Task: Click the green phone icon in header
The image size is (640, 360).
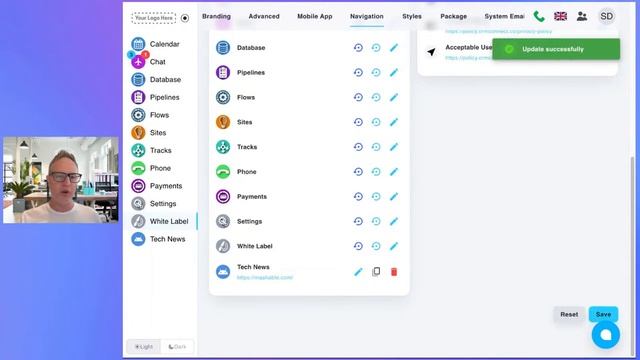Action: (x=539, y=16)
